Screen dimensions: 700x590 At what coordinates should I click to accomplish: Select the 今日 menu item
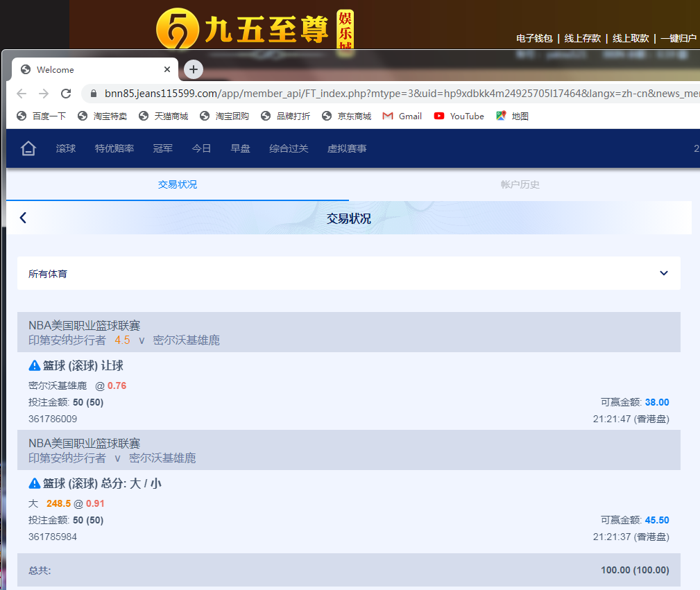click(201, 148)
